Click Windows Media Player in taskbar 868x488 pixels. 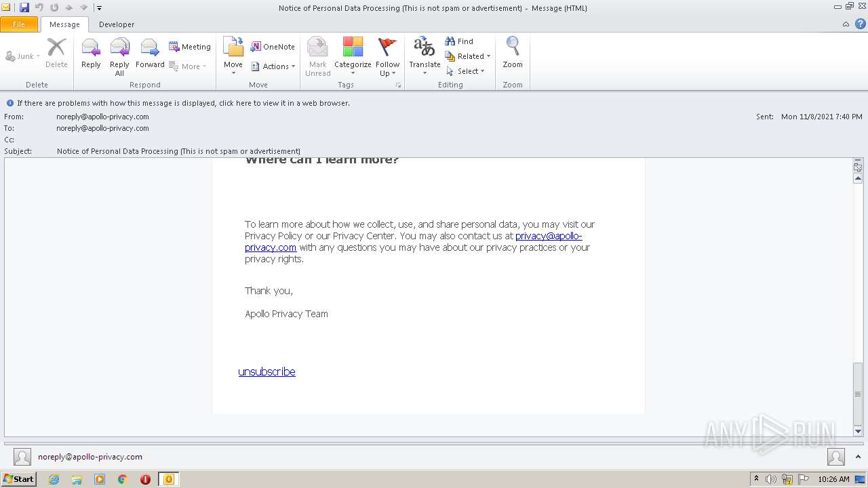[x=100, y=479]
